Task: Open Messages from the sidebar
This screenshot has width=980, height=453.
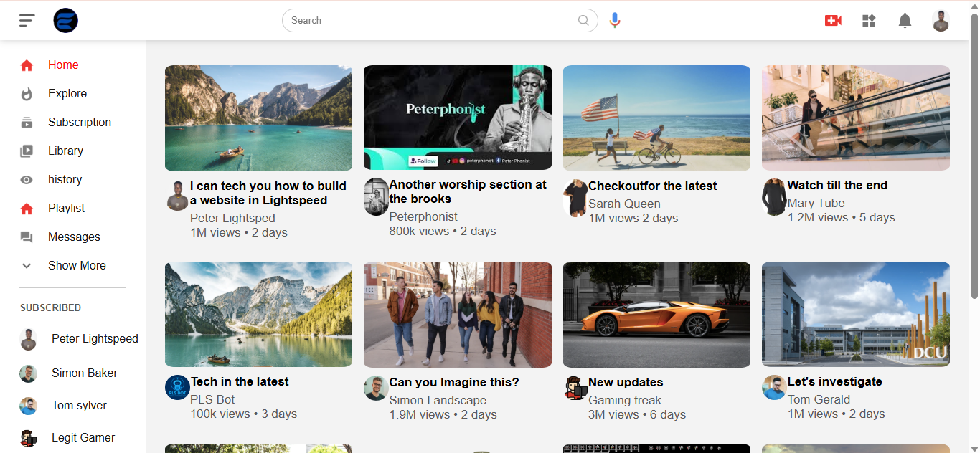Action: pos(74,237)
